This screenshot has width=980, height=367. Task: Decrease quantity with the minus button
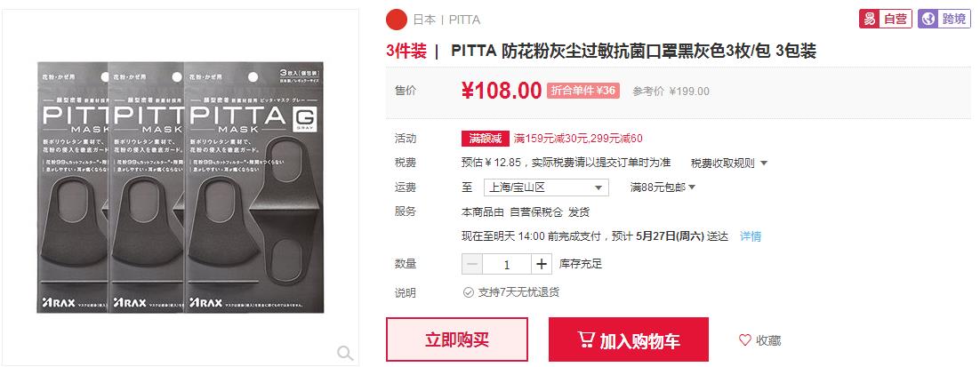[x=472, y=264]
